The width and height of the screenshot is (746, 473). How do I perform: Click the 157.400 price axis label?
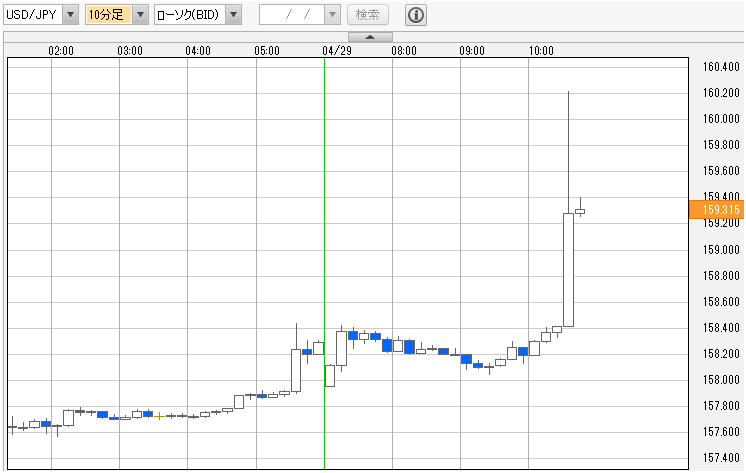[x=721, y=458]
